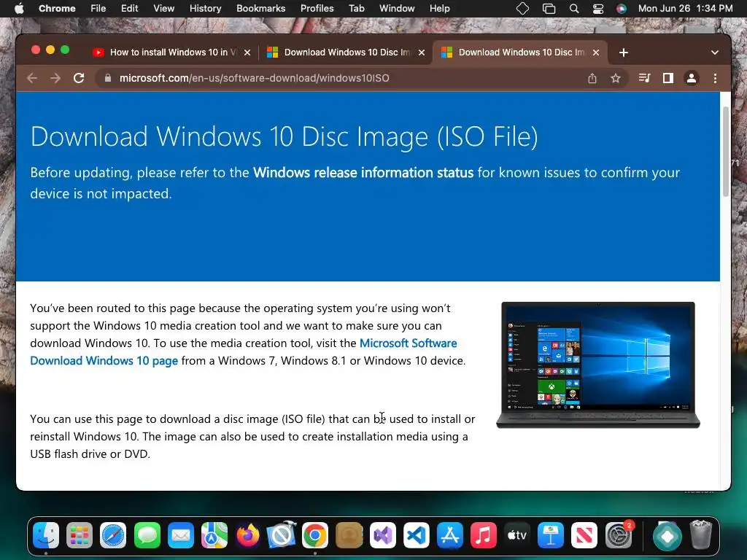Click the screen mirroring menu bar icon
The image size is (747, 560).
point(549,9)
